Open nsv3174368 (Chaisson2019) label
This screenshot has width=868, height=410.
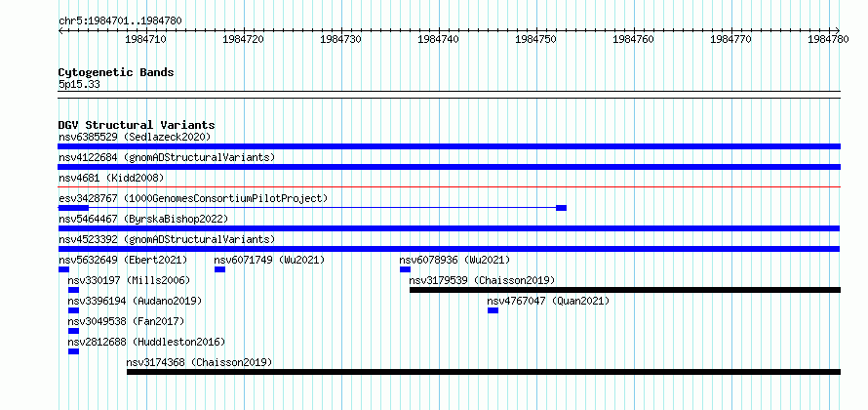pos(199,362)
